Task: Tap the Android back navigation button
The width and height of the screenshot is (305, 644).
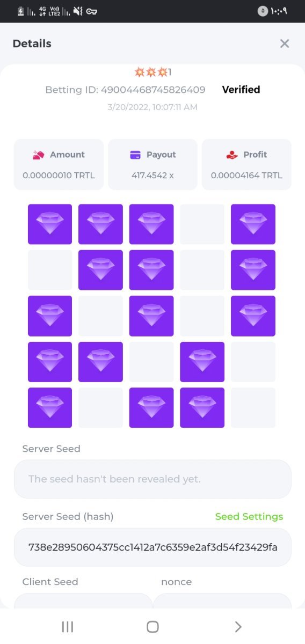Action: 238,626
